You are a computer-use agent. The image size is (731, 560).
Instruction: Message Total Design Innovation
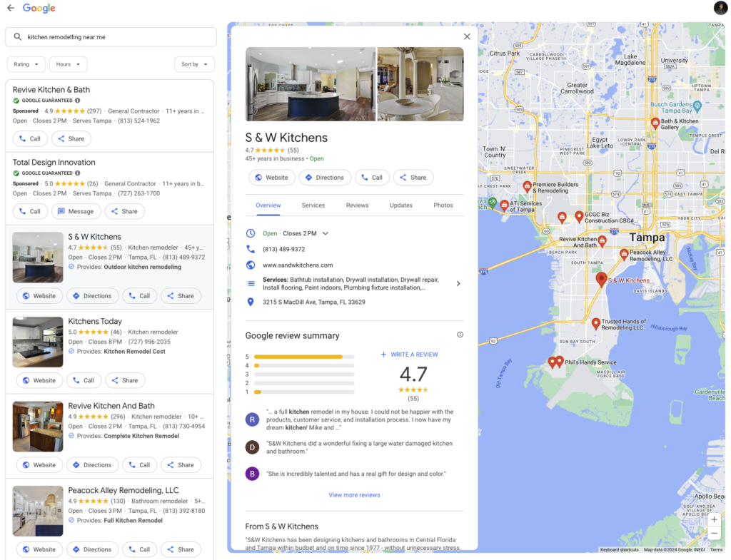pos(76,211)
